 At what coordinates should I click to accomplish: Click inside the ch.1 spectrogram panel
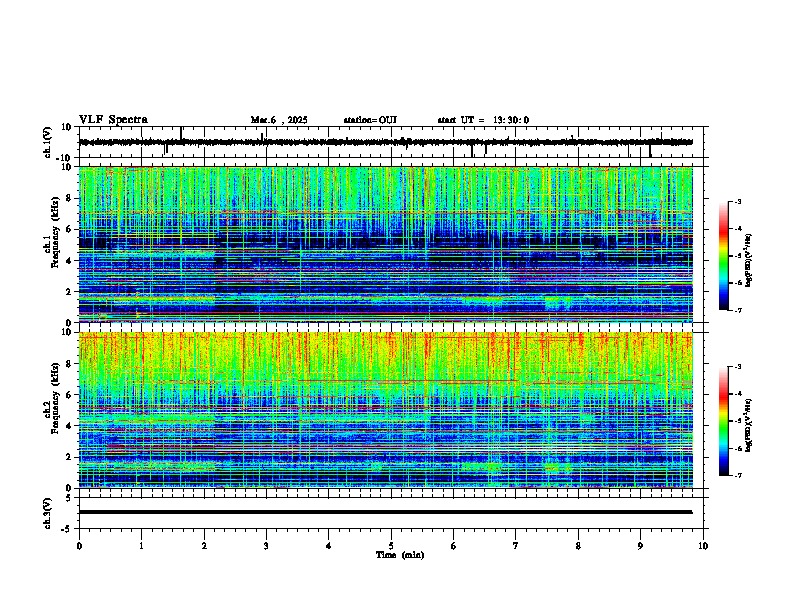(386, 244)
